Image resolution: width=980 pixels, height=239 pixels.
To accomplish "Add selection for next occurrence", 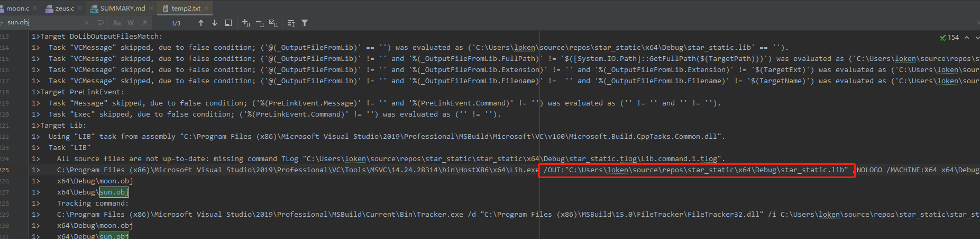I will tap(246, 23).
